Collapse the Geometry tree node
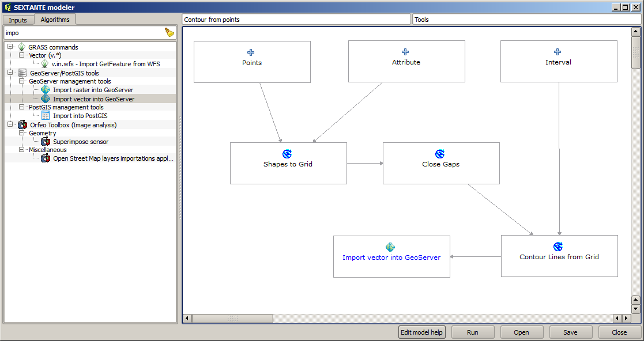The width and height of the screenshot is (644, 341). [21, 133]
